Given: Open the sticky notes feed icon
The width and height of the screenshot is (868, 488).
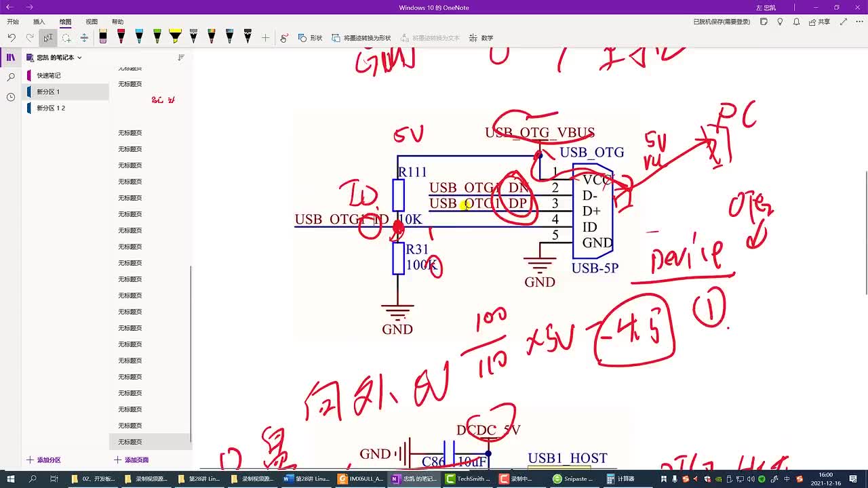Looking at the screenshot, I should pos(764,22).
